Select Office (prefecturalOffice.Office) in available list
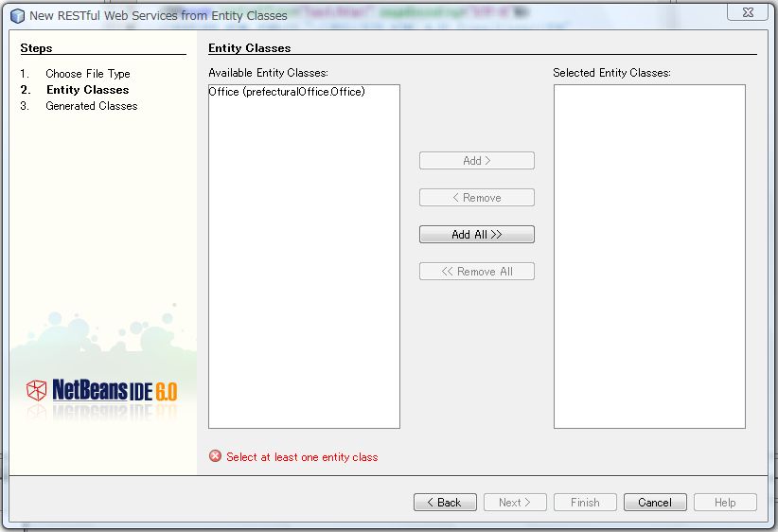Screen dimensions: 778x532 pyautogui.click(x=287, y=92)
